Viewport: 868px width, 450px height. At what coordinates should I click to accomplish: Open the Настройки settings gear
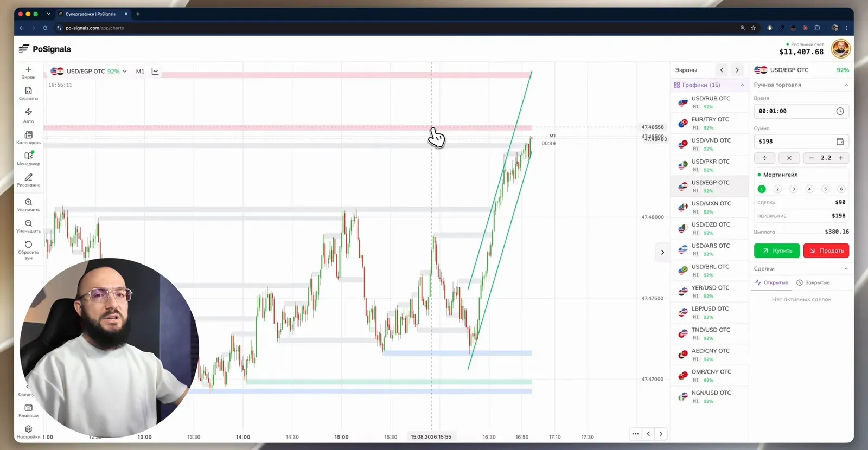(x=29, y=429)
